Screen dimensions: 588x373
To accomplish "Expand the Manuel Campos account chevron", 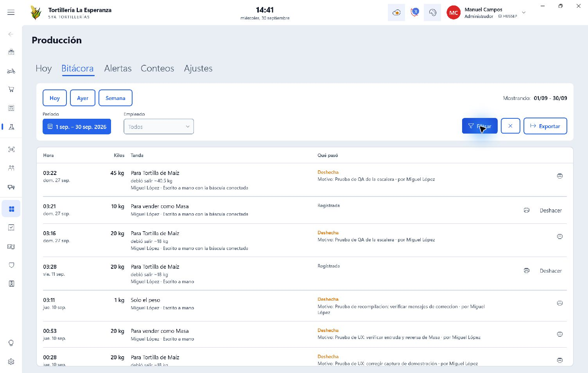I will click(x=524, y=12).
